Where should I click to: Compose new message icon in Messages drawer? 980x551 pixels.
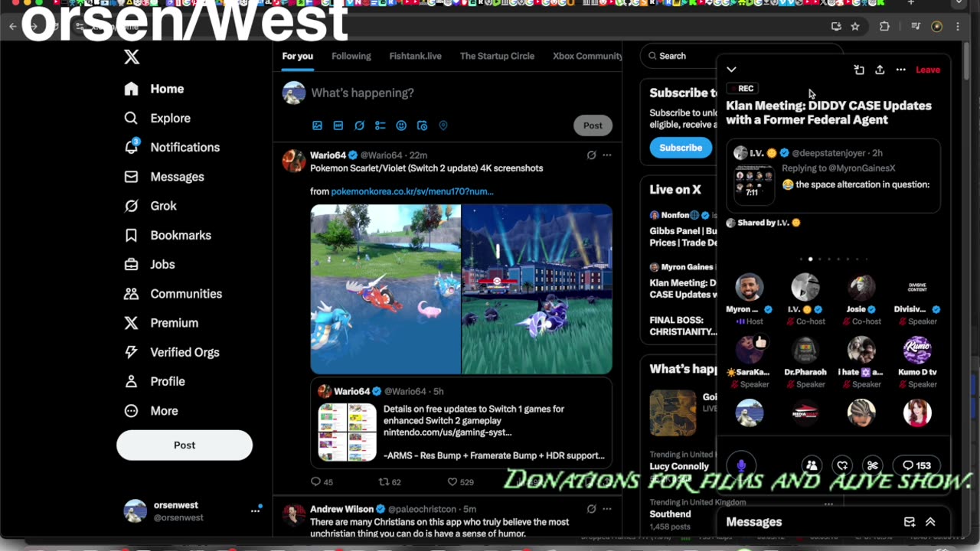click(x=910, y=522)
